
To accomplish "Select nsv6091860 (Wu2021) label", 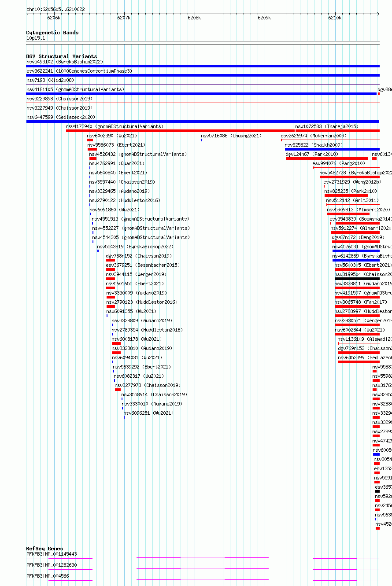I will point(115,210).
